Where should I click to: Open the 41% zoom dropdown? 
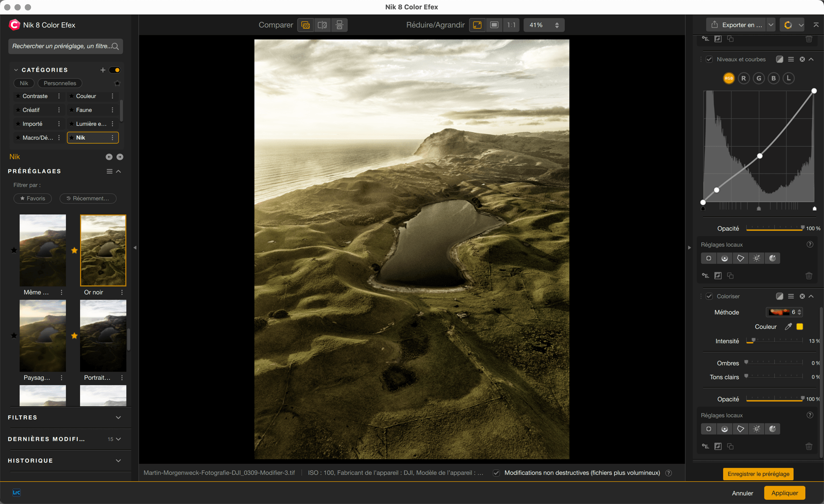point(544,25)
